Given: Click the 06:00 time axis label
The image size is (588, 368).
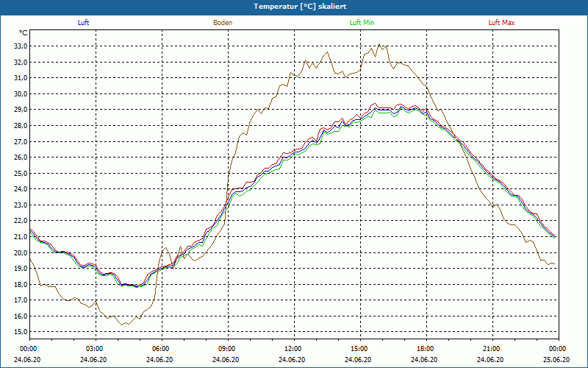Looking at the screenshot, I should 159,349.
